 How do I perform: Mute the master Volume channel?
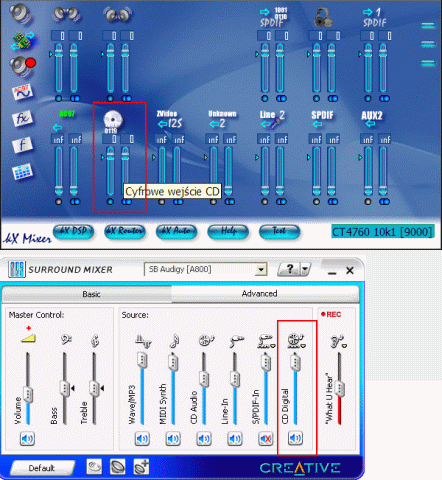point(27,439)
